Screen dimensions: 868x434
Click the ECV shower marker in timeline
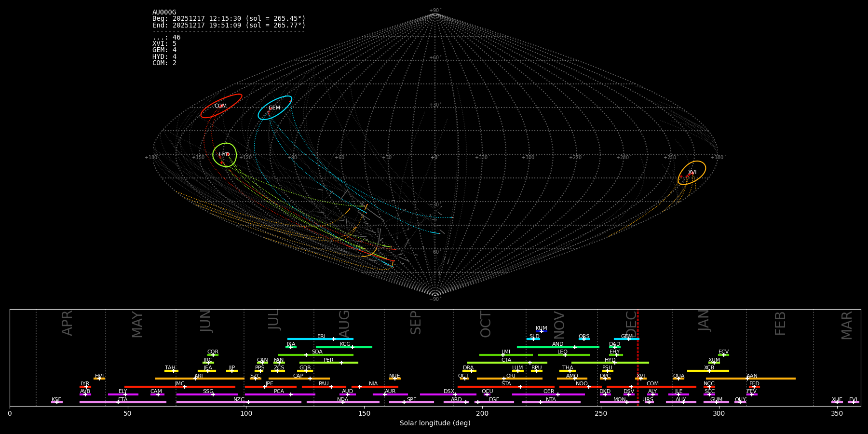(723, 355)
